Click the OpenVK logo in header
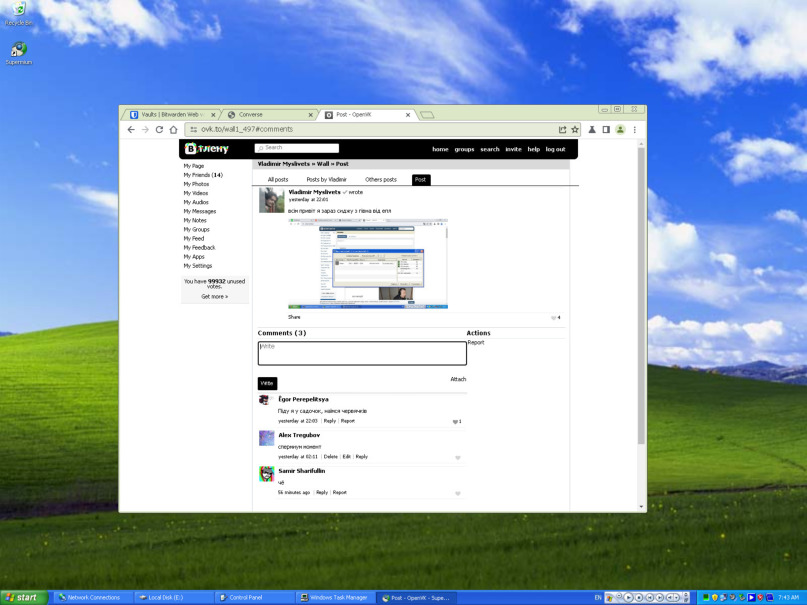This screenshot has height=605, width=807. tap(207, 149)
